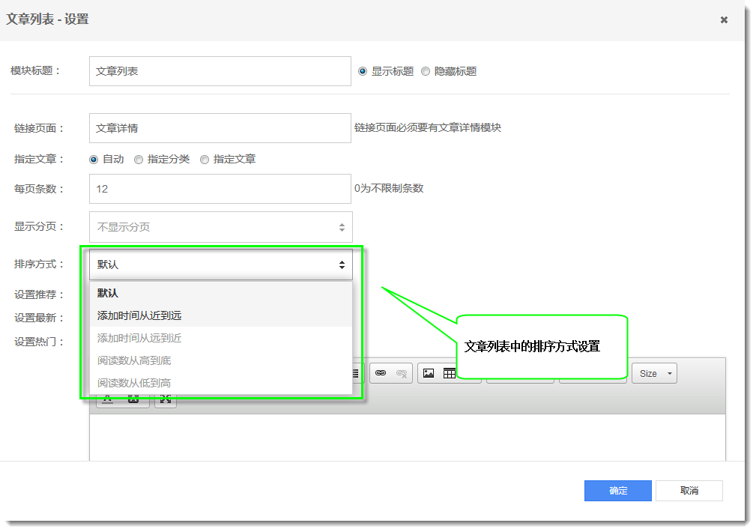Open the 显示分页 dropdown

pyautogui.click(x=220, y=227)
